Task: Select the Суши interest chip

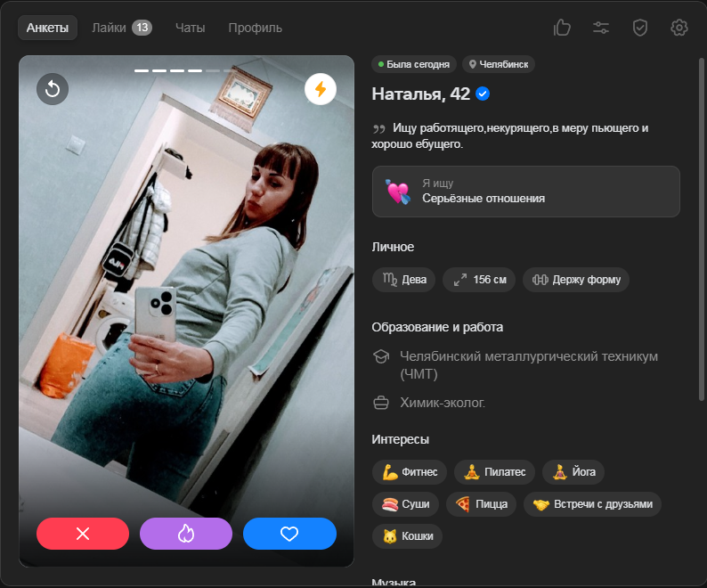Action: click(405, 504)
